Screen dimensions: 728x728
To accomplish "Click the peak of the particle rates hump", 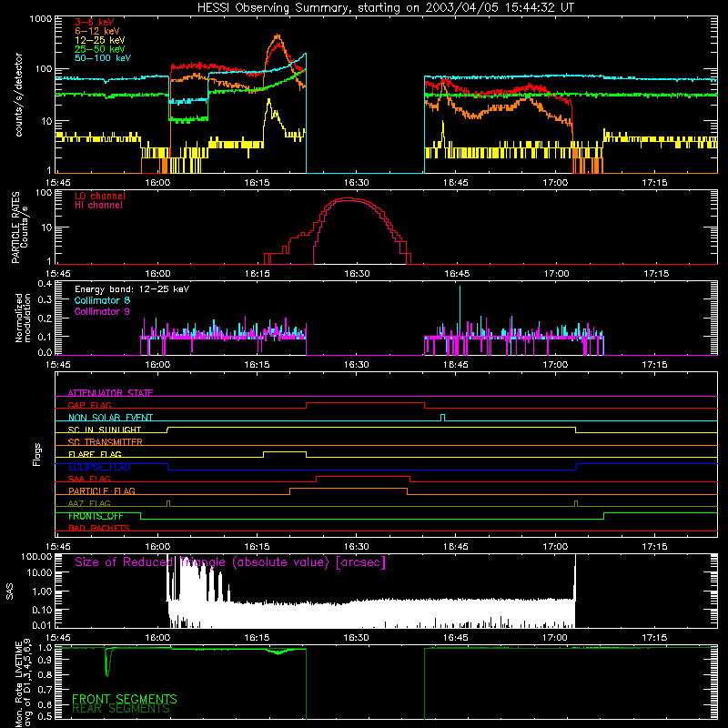I will [x=347, y=198].
